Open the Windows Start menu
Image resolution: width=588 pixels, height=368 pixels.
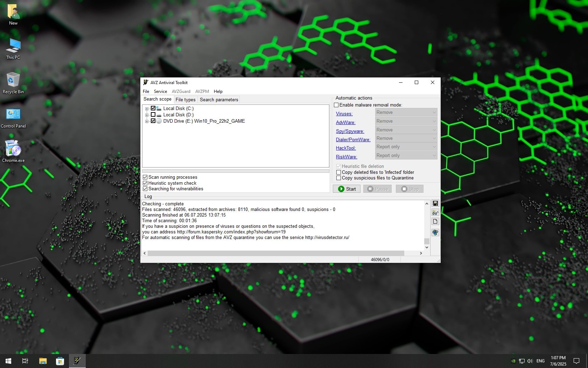tap(8, 361)
